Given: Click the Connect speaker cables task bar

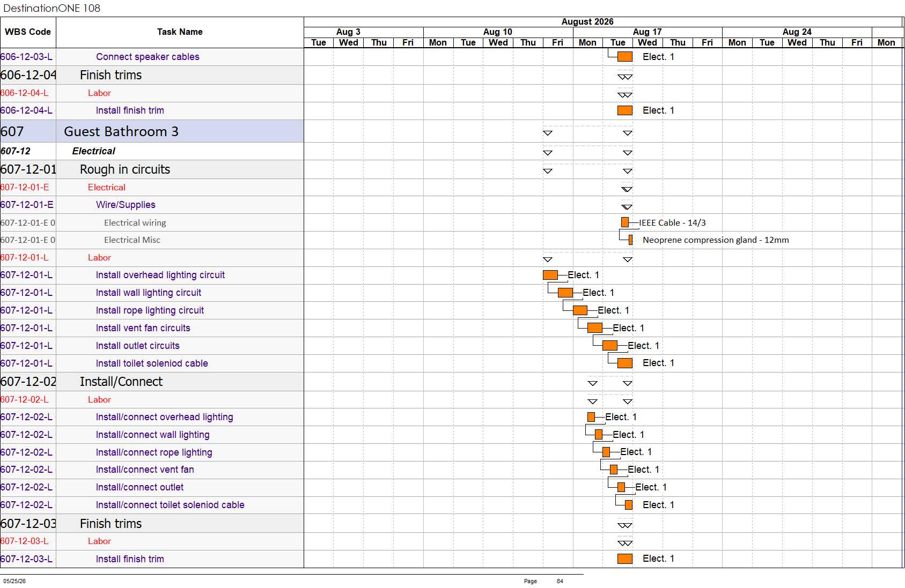Looking at the screenshot, I should point(625,57).
